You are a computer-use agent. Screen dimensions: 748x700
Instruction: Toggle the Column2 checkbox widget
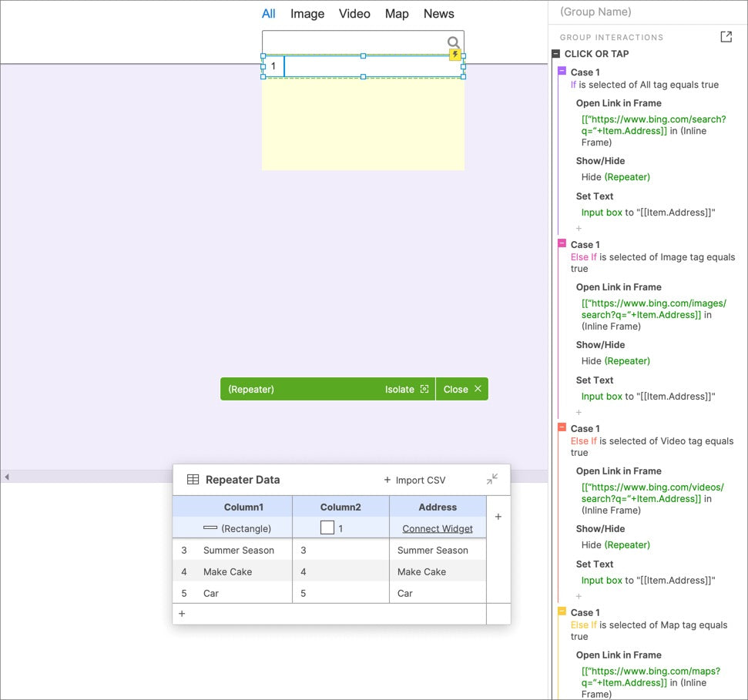tap(327, 528)
